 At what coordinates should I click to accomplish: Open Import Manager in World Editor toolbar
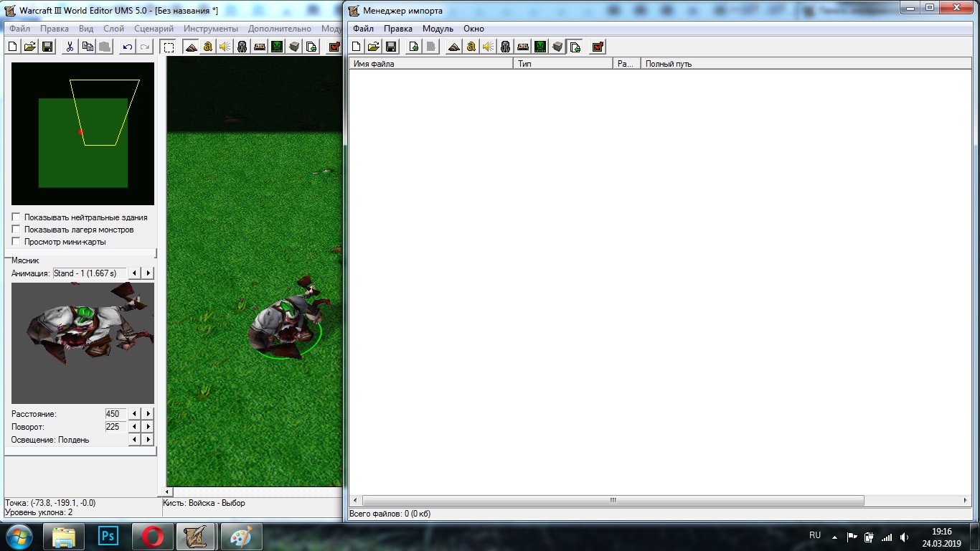[311, 47]
